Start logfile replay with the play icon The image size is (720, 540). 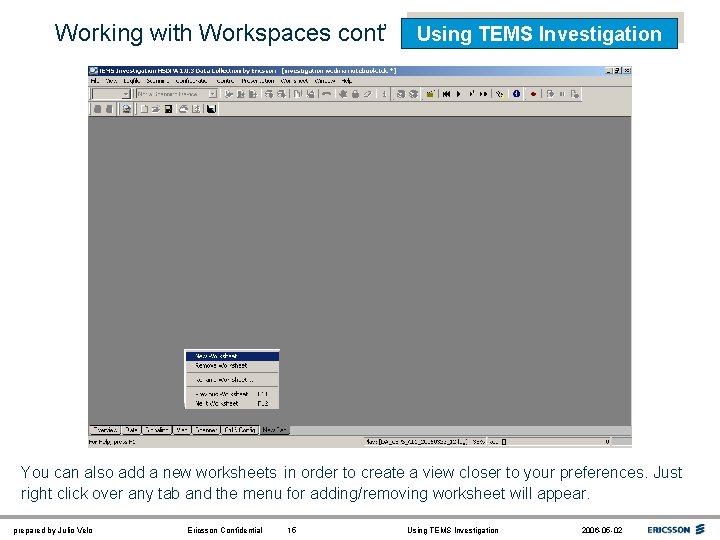[458, 94]
